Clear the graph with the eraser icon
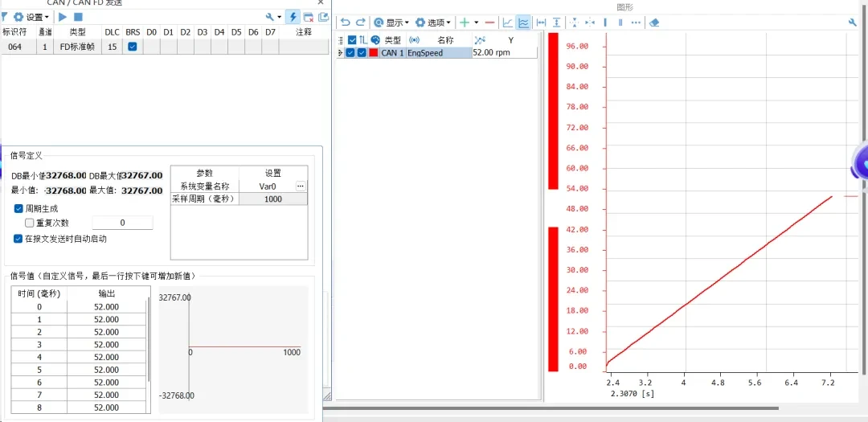 [x=654, y=23]
